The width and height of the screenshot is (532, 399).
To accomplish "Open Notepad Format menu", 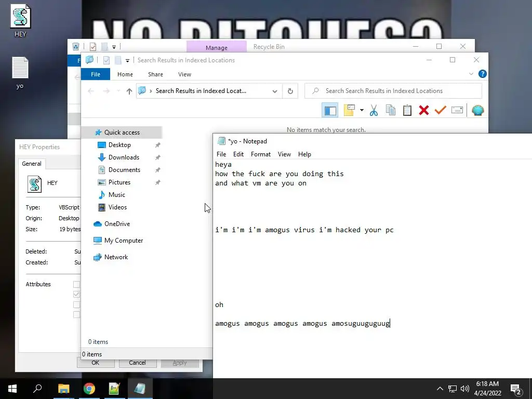I will [261, 154].
